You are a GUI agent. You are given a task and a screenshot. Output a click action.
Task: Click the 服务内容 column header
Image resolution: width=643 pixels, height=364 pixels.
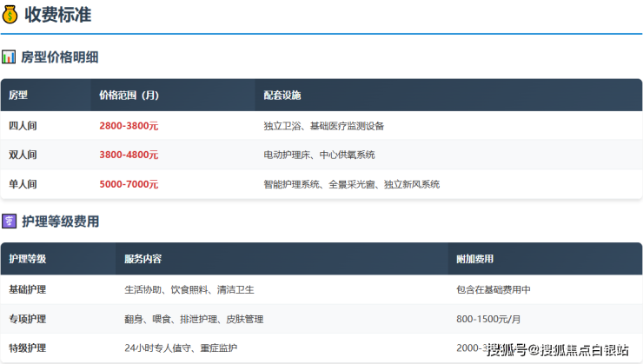point(143,259)
